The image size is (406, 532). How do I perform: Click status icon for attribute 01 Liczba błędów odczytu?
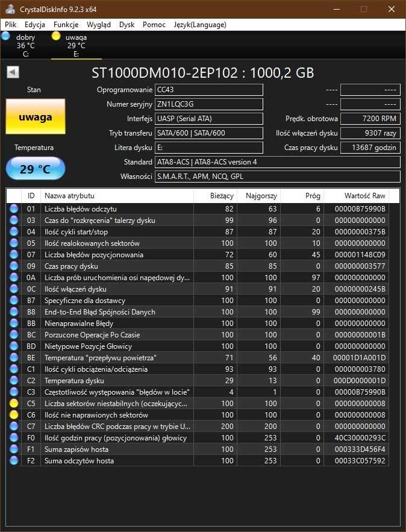[14, 208]
